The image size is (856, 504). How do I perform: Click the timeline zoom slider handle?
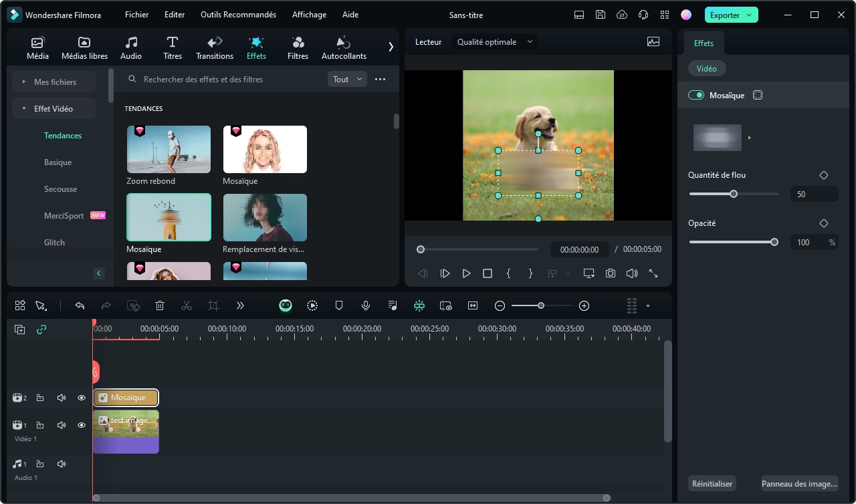tap(541, 305)
